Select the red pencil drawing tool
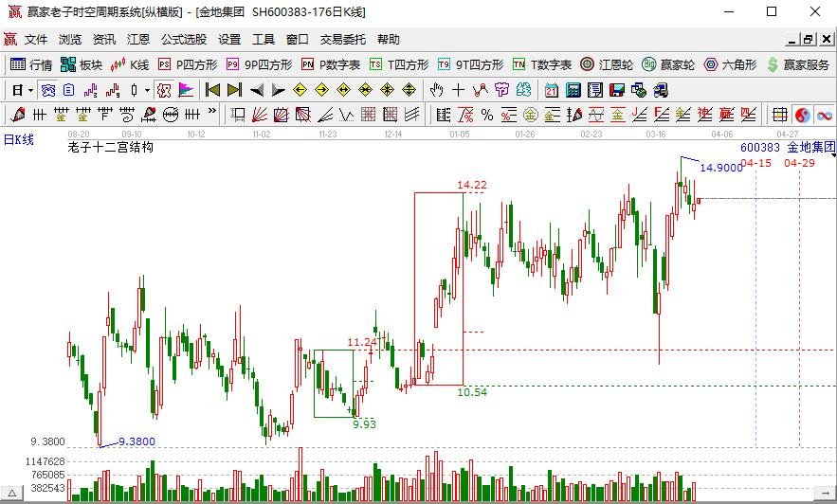Viewport: 837px width, 504px height. (x=18, y=114)
